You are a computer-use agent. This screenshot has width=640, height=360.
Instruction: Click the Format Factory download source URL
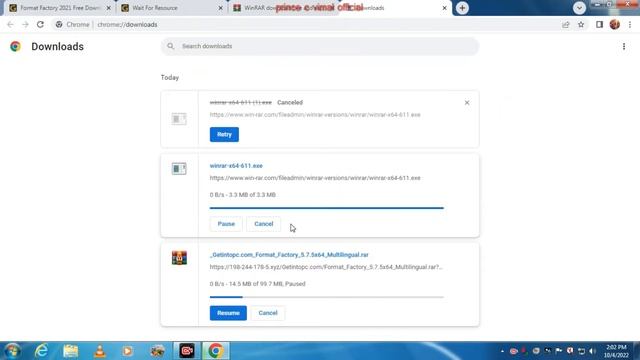326,267
